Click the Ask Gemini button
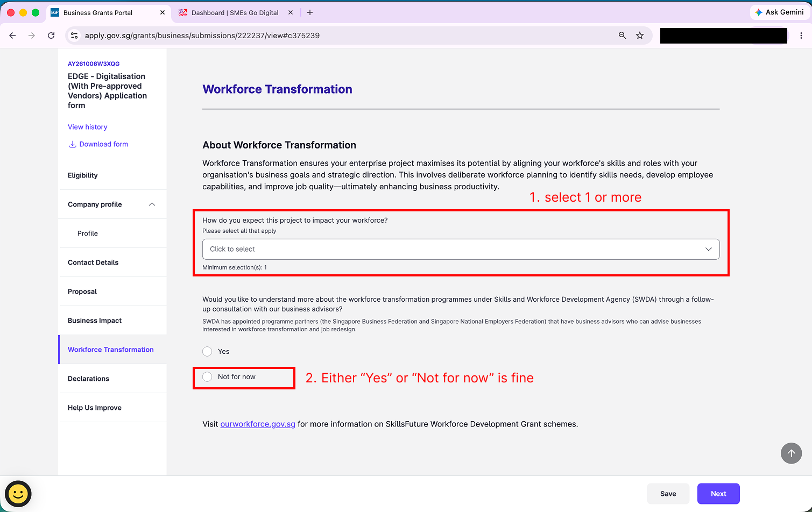The height and width of the screenshot is (512, 812). (x=779, y=12)
